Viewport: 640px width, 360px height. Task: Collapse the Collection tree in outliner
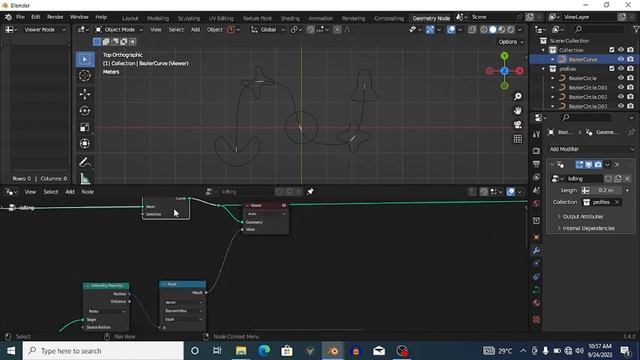pos(543,50)
